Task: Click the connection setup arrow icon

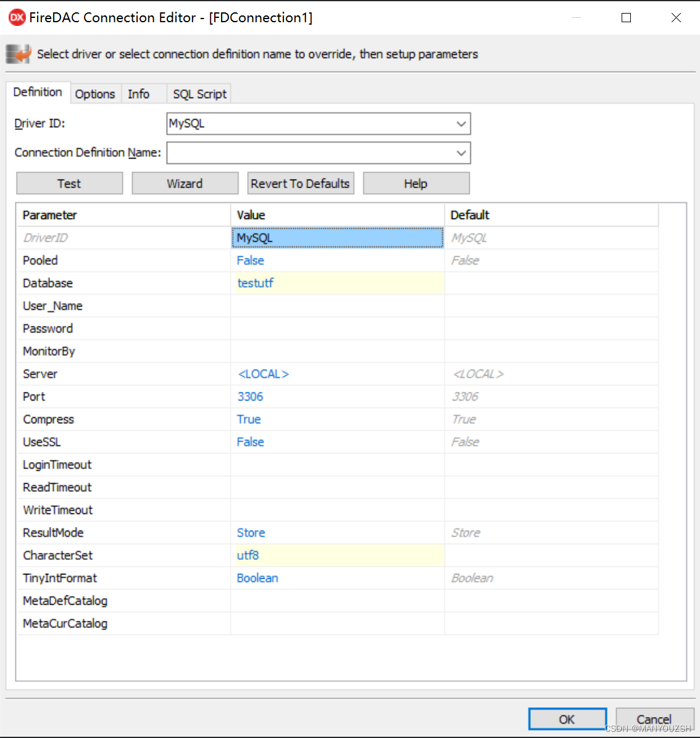Action: 19,54
